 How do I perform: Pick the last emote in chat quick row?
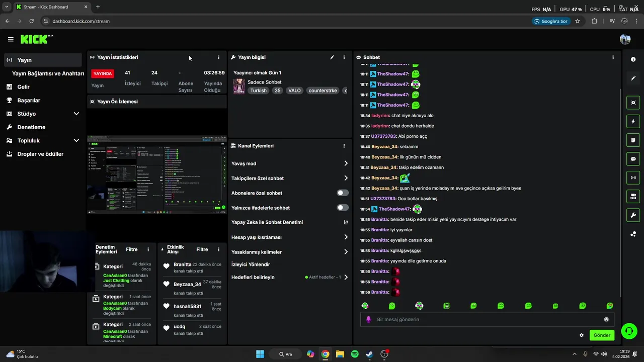click(x=609, y=306)
